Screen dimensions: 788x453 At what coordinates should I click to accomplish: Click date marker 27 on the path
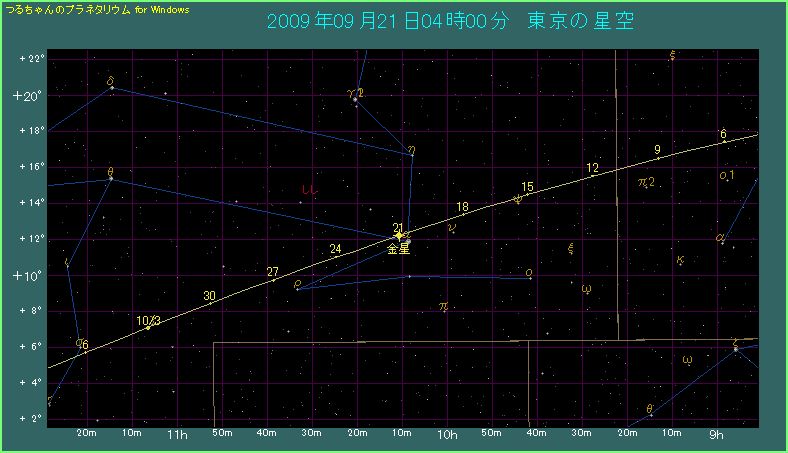272,272
